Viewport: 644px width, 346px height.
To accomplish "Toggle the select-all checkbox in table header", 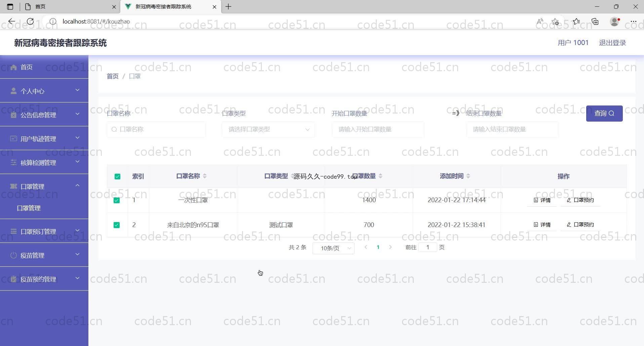I will 117,176.
